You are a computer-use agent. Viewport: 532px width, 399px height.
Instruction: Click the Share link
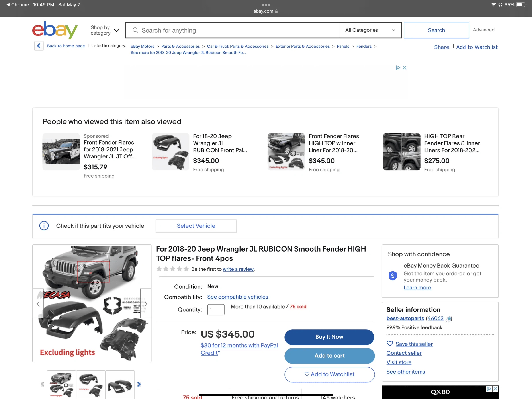click(441, 47)
